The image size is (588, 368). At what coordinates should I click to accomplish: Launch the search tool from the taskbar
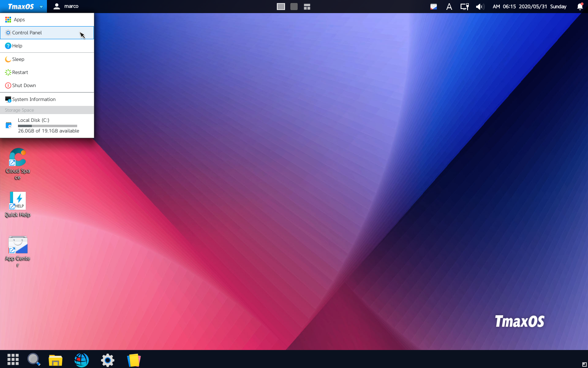33,360
